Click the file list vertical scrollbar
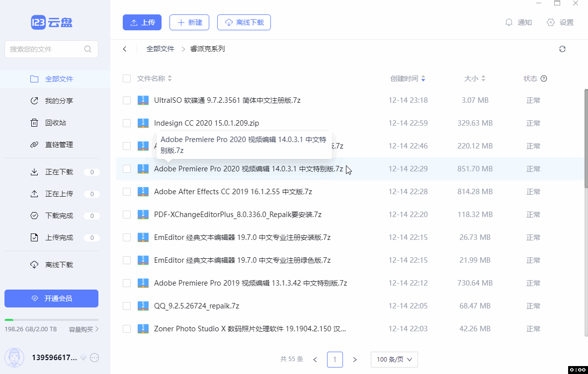The height and width of the screenshot is (374, 588). click(586, 139)
